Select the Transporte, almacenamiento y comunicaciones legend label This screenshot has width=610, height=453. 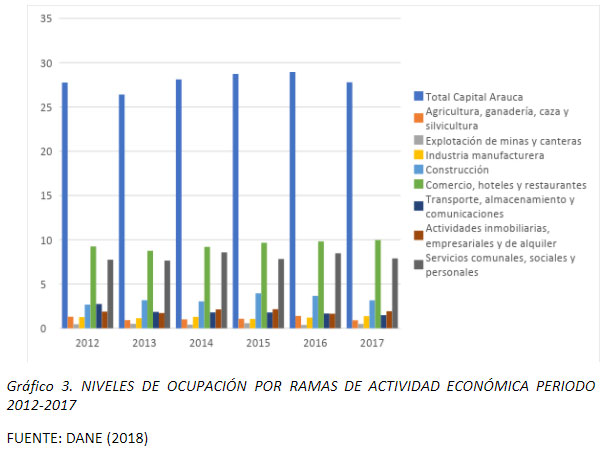click(x=500, y=207)
